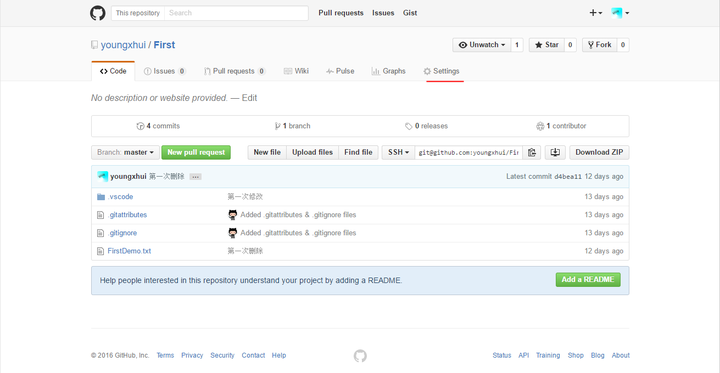This screenshot has height=373, width=720.
Task: Click the Octocat avatar on .gitignore row
Action: click(x=233, y=233)
